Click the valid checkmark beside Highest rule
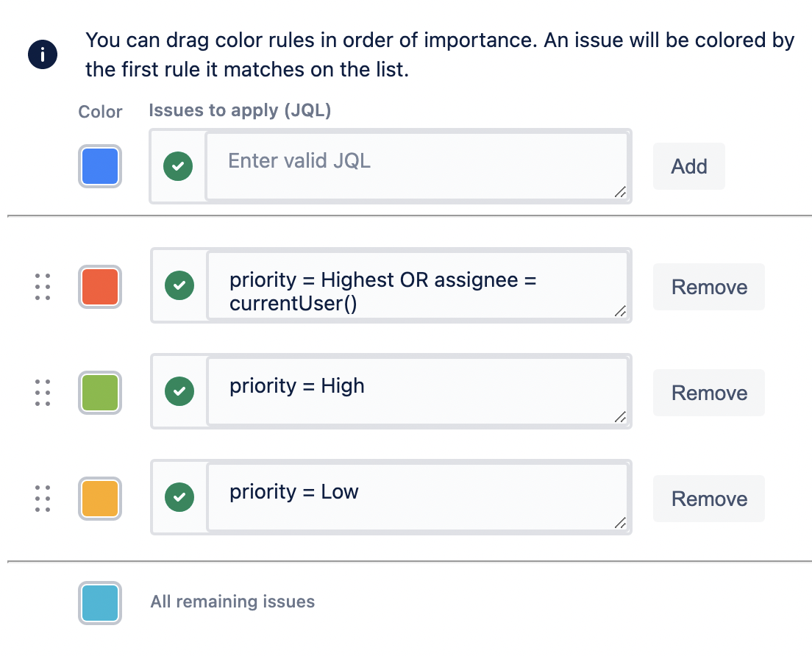 179,286
